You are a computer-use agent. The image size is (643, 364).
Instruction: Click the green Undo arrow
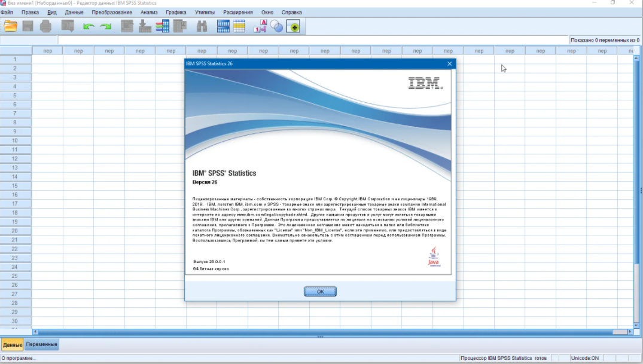[x=89, y=26]
